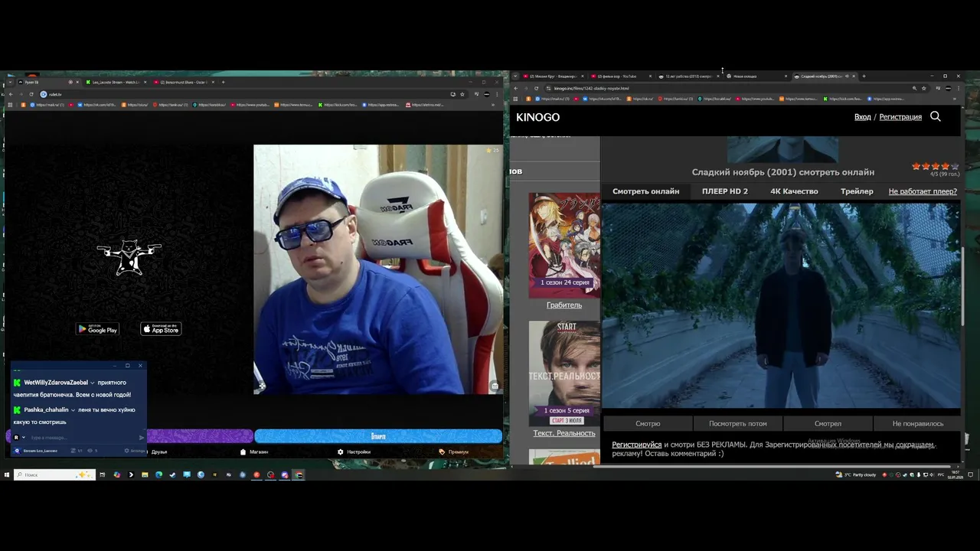Viewport: 980px width, 551px height.
Task: Expand the WetWillyZdarovaZaebal username chevron
Action: [92, 383]
